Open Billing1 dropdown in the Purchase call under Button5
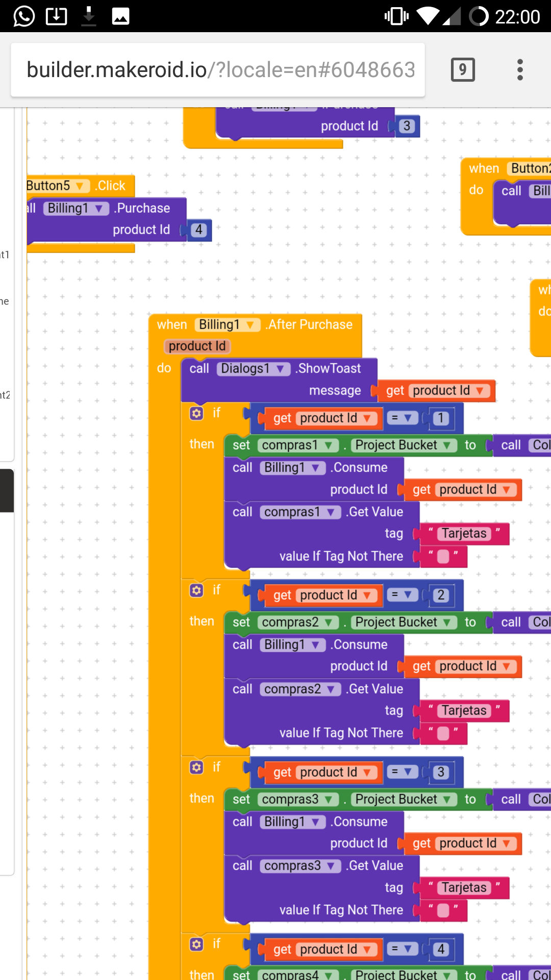 [76, 208]
